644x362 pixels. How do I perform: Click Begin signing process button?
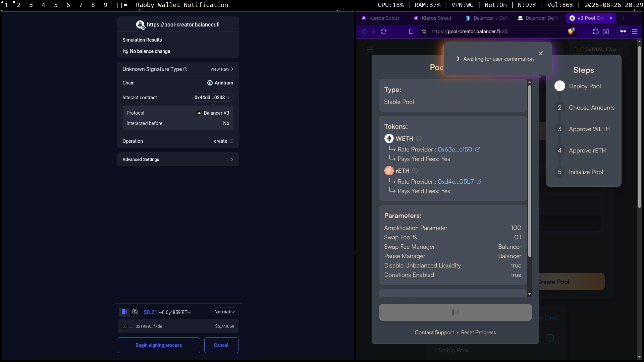159,345
